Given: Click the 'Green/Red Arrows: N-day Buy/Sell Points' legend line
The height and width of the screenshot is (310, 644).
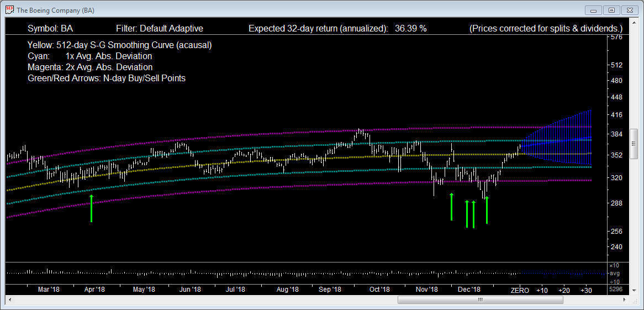Looking at the screenshot, I should tap(107, 78).
